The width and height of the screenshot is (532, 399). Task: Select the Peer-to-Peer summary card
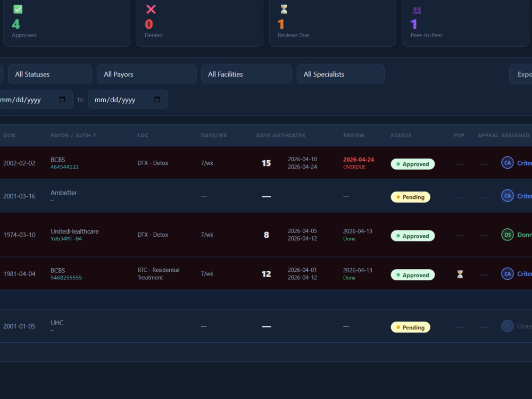tap(465, 23)
